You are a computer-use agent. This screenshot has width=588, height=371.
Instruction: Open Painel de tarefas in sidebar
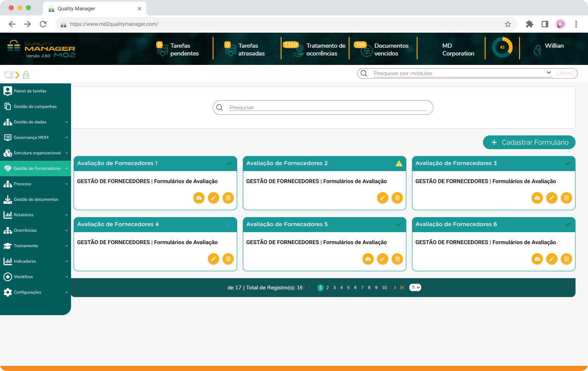(30, 91)
